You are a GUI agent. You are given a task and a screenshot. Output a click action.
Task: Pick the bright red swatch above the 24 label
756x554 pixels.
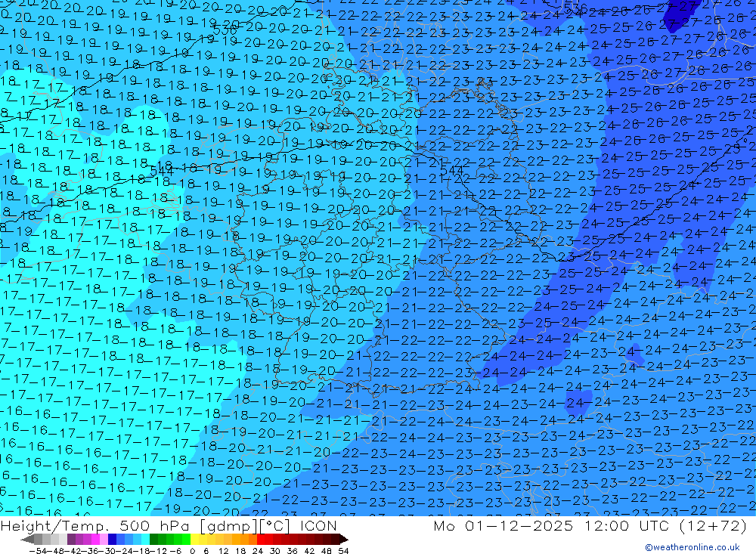[261, 540]
